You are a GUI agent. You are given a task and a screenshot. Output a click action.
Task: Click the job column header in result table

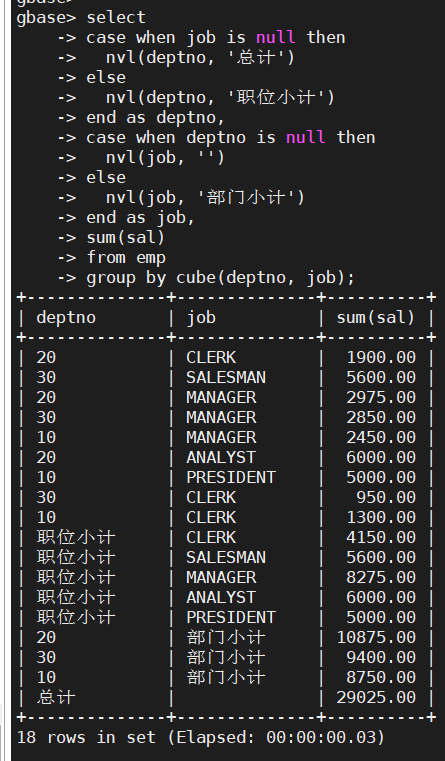(x=201, y=317)
